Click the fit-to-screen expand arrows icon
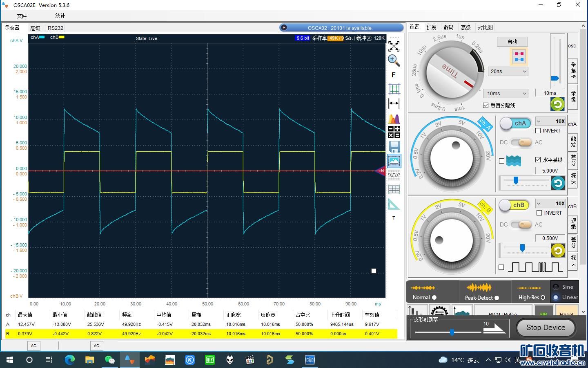The width and height of the screenshot is (588, 368). (394, 46)
